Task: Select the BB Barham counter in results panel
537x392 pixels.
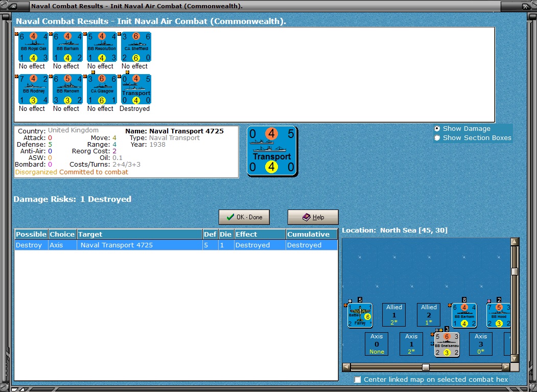Action: (x=67, y=47)
